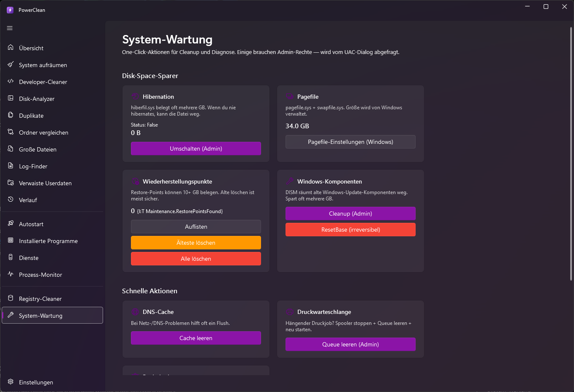Click the Installierte Programme grid icon

pyautogui.click(x=11, y=241)
